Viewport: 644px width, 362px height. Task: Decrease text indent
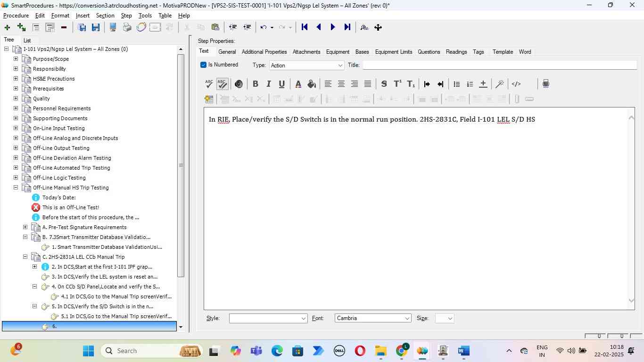440,84
